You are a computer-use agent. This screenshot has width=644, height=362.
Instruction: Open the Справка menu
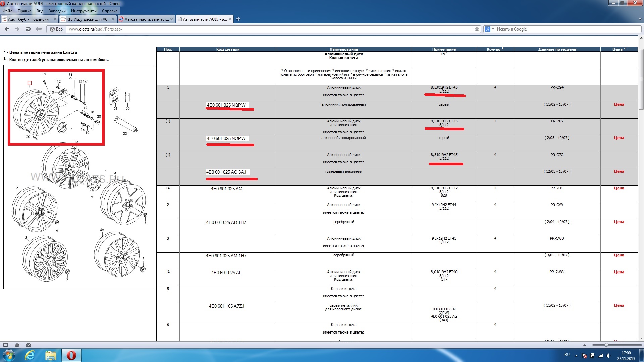[x=110, y=11]
